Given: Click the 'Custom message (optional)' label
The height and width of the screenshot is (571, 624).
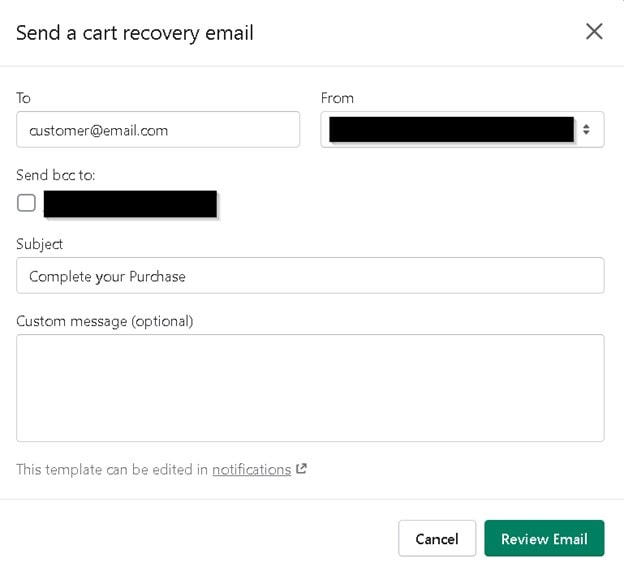Looking at the screenshot, I should [x=104, y=321].
